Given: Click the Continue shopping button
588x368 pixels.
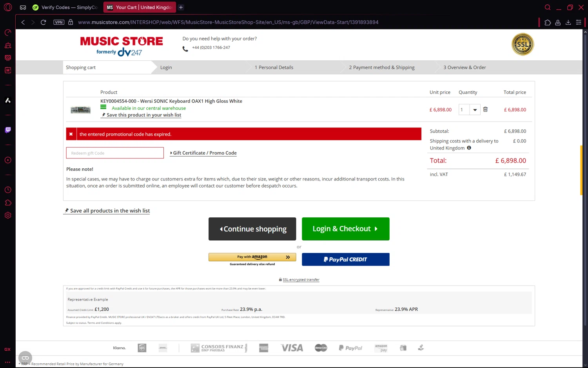Looking at the screenshot, I should tap(252, 229).
